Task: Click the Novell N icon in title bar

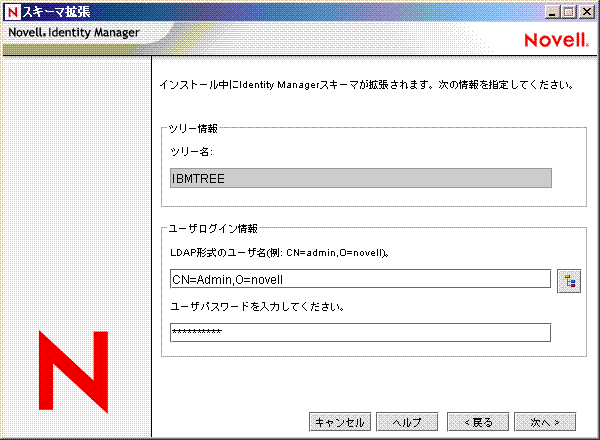Action: 12,11
